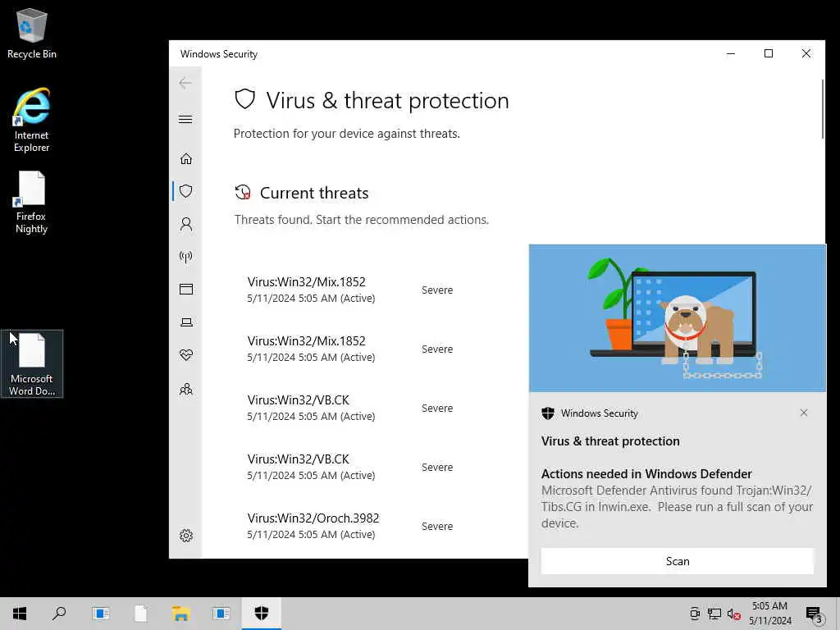Viewport: 840px width, 630px height.
Task: Select Microsoft Word Document desktop file
Action: (32, 363)
